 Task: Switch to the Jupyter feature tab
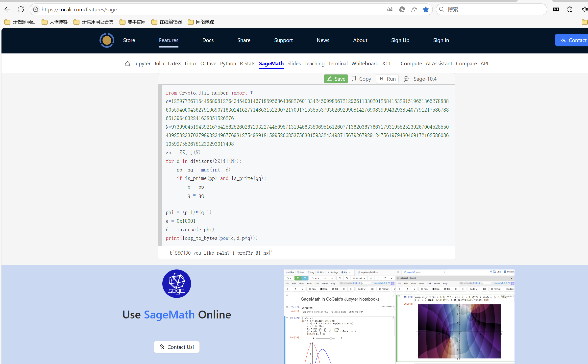pos(142,64)
